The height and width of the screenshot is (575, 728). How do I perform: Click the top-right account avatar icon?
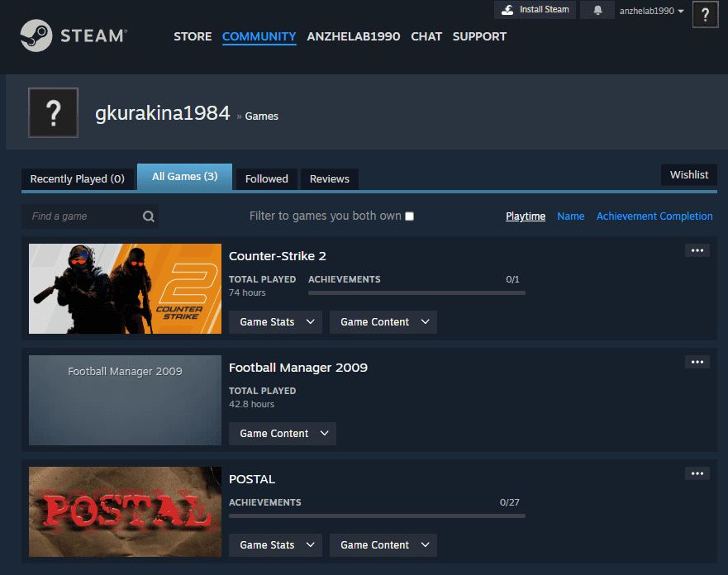click(705, 15)
